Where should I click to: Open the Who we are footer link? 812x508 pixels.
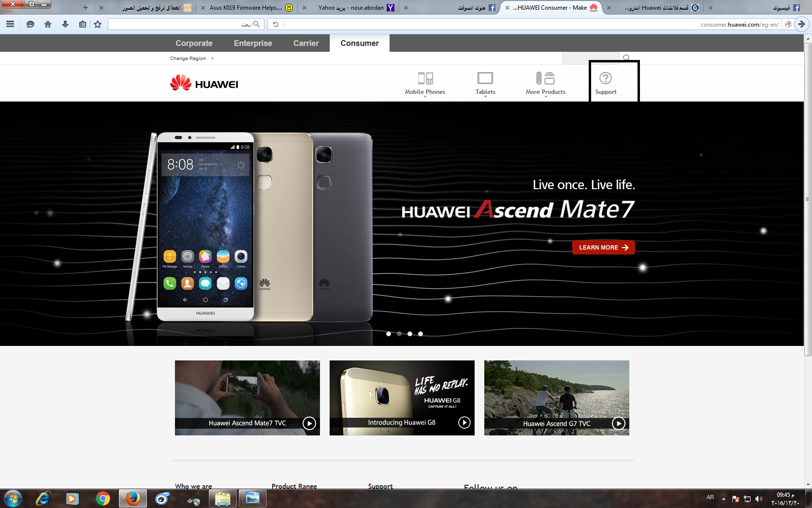pyautogui.click(x=193, y=486)
